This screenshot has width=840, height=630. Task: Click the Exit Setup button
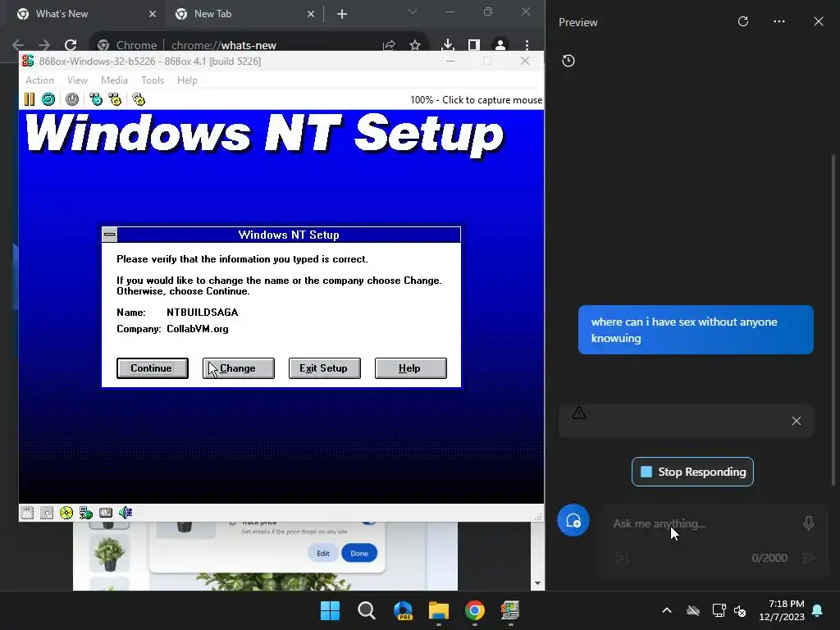tap(324, 368)
